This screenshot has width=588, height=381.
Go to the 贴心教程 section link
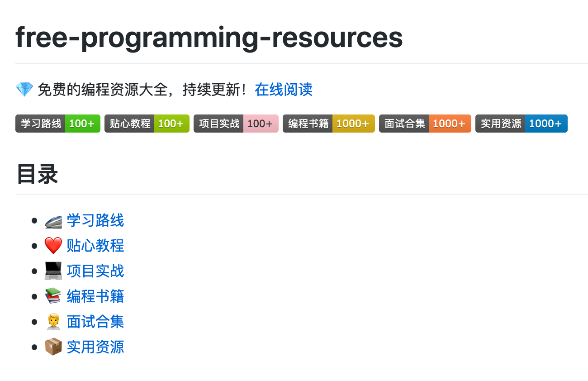(x=95, y=246)
